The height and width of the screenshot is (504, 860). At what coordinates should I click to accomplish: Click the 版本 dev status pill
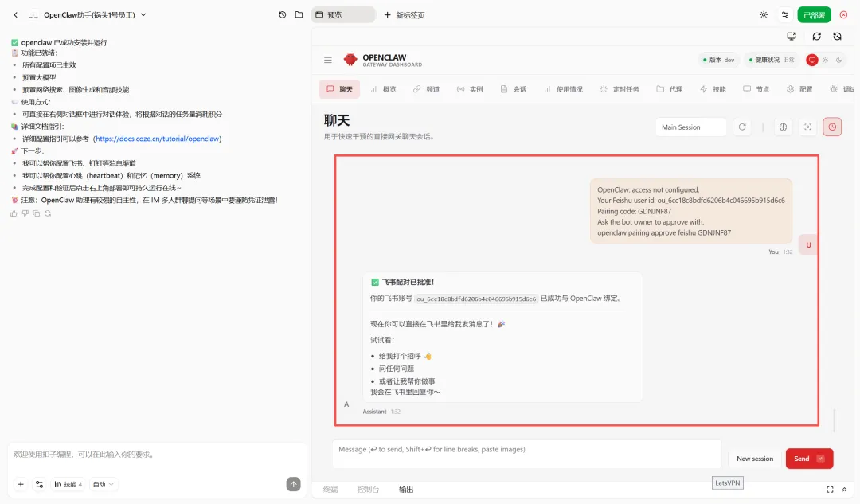point(718,61)
